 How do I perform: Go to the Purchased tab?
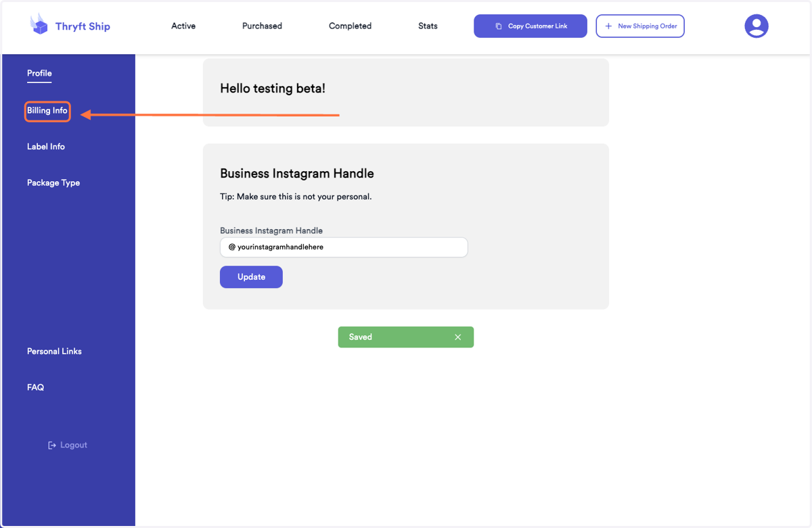[x=262, y=26]
